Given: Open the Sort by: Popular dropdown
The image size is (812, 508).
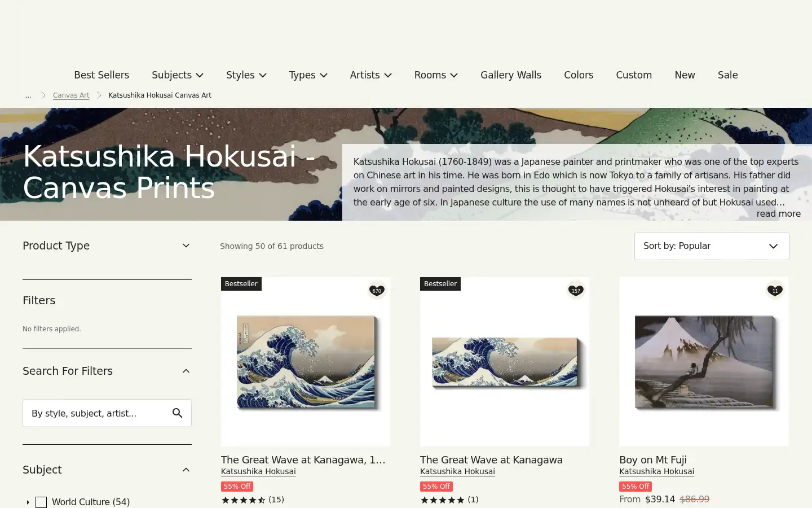Looking at the screenshot, I should pos(712,246).
